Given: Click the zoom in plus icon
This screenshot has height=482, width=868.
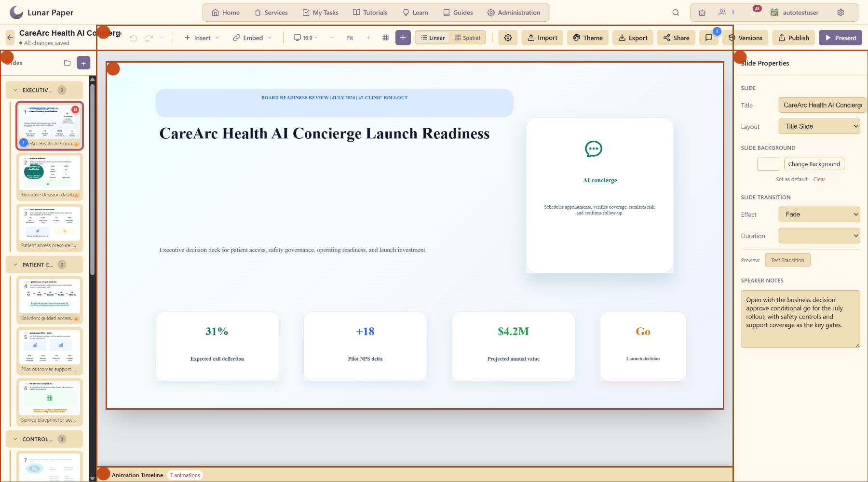Looking at the screenshot, I should (x=368, y=38).
